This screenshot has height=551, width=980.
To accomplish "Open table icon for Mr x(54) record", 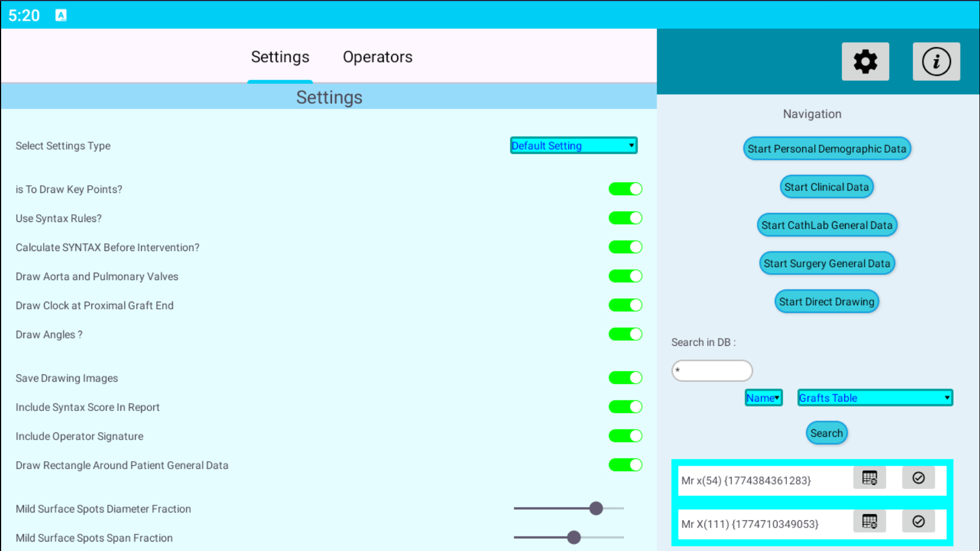I will click(x=870, y=478).
